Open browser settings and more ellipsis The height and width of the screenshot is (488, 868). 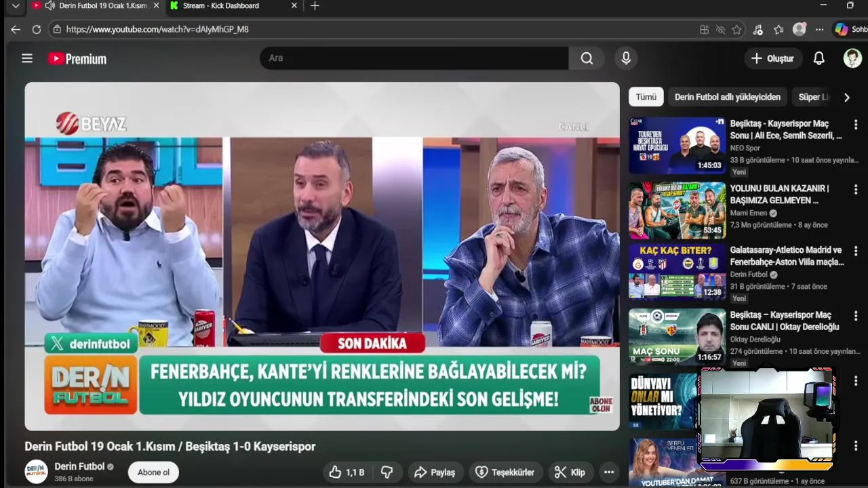(820, 30)
